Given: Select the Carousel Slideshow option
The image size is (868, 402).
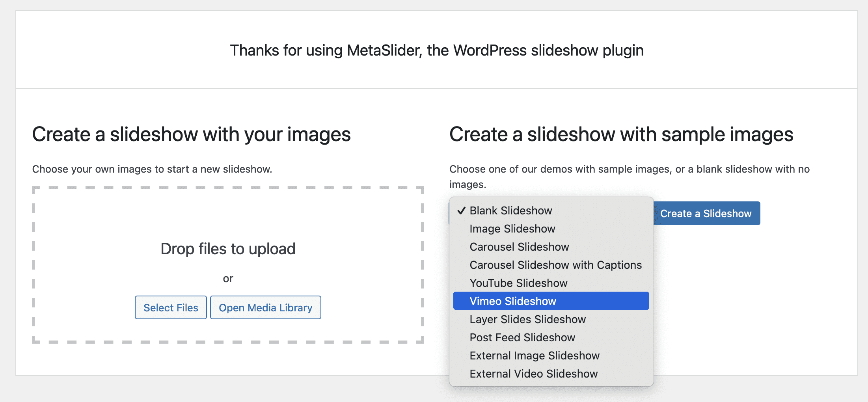Looking at the screenshot, I should (519, 247).
